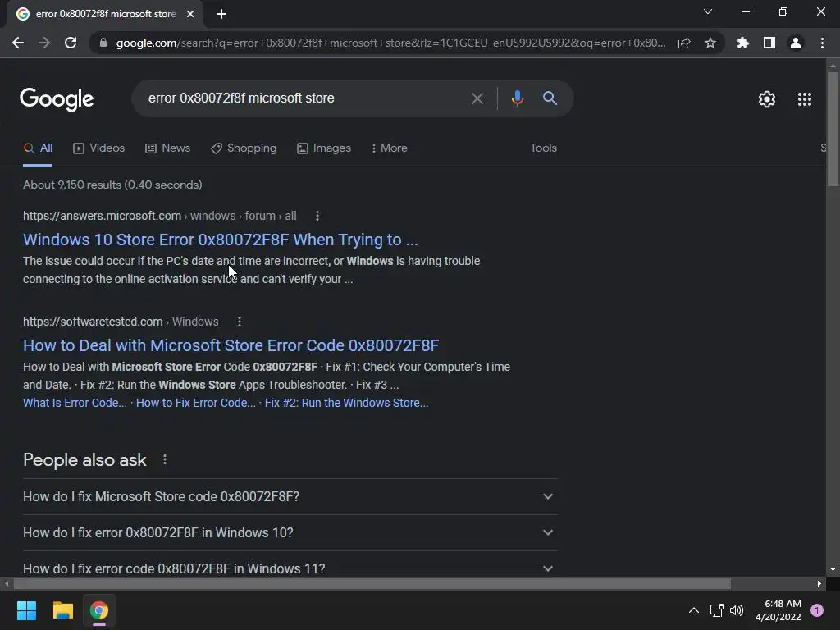Image resolution: width=840 pixels, height=630 pixels.
Task: Click the forward navigation arrow
Action: pyautogui.click(x=44, y=43)
